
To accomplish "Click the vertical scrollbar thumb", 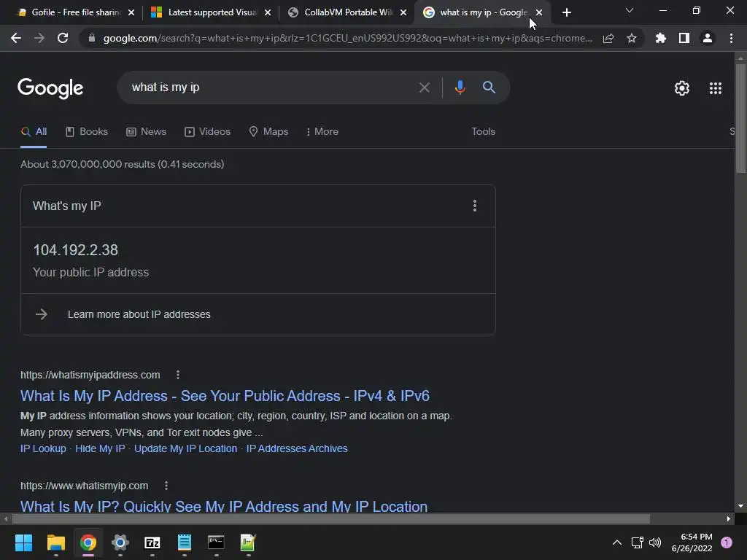I will click(x=740, y=119).
